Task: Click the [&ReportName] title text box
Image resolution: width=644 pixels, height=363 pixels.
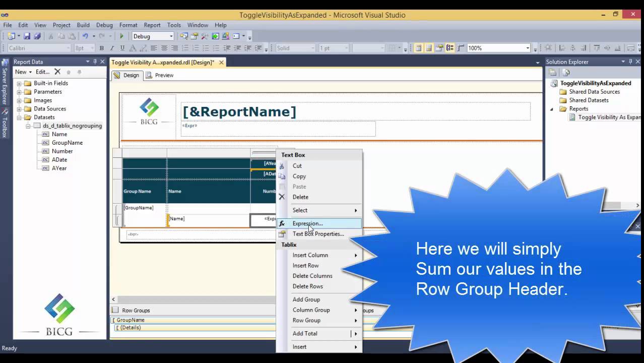Action: click(355, 111)
